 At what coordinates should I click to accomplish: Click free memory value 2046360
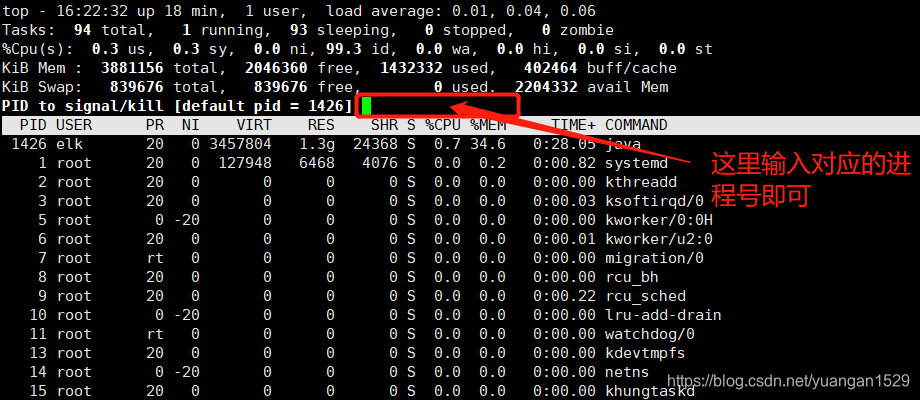pos(276,68)
